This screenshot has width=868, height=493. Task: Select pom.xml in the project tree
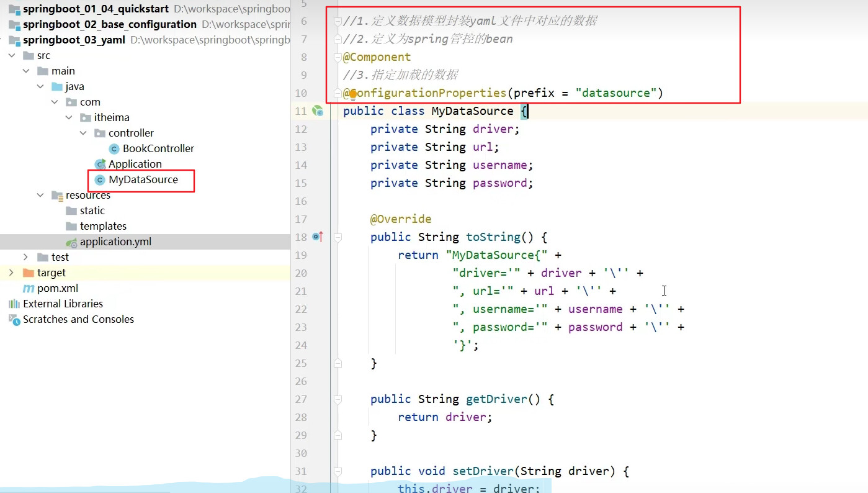coord(58,288)
